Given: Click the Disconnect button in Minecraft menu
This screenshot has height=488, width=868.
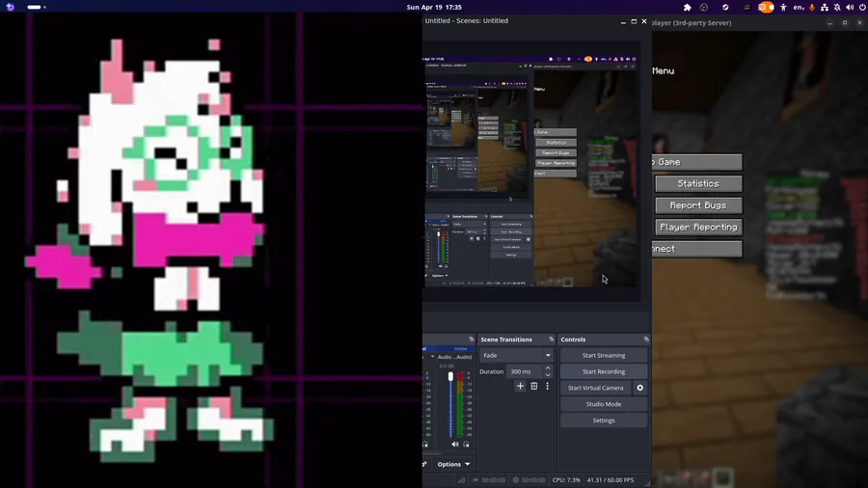Looking at the screenshot, I should pyautogui.click(x=697, y=249).
